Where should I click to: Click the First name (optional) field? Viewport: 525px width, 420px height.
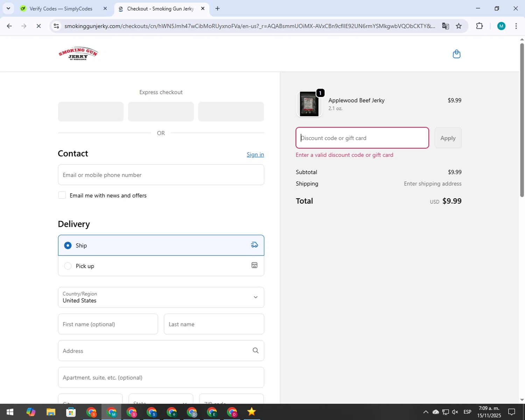pyautogui.click(x=108, y=324)
